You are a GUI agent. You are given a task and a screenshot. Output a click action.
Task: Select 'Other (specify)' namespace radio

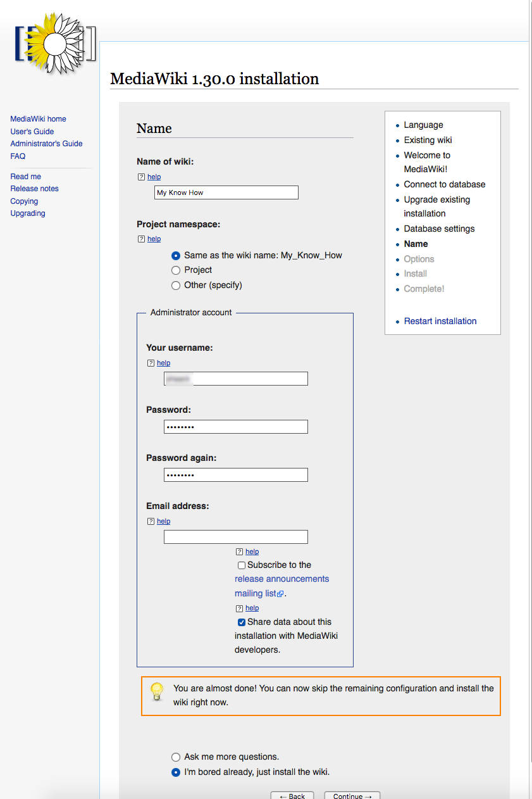176,286
